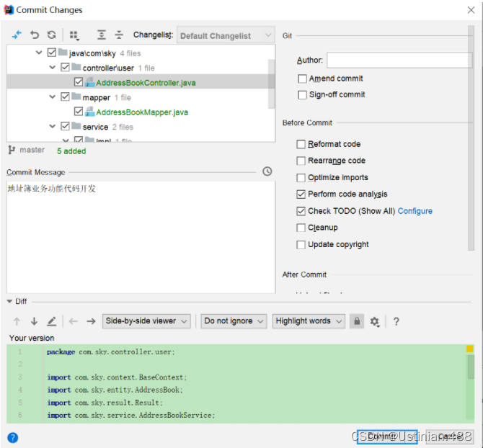Screen dimensions: 483x448
Task: Click 'import com.sky.result.Result' line
Action: [x=105, y=403]
